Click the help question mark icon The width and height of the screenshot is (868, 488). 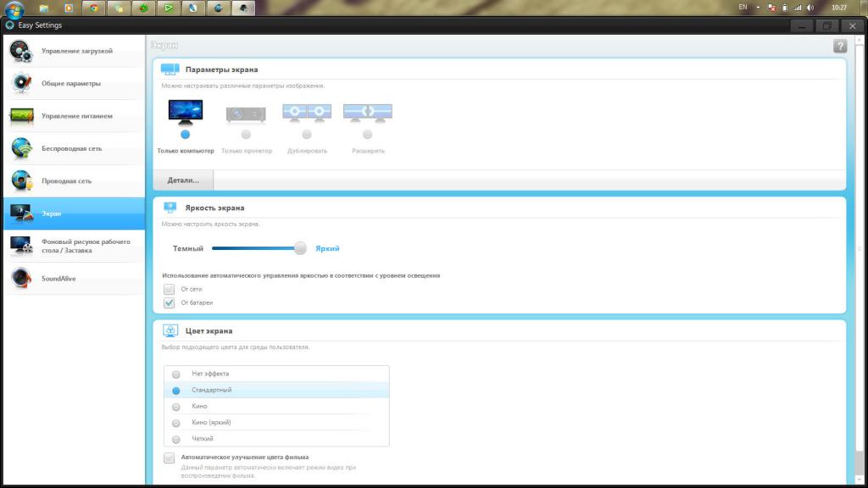[x=840, y=46]
